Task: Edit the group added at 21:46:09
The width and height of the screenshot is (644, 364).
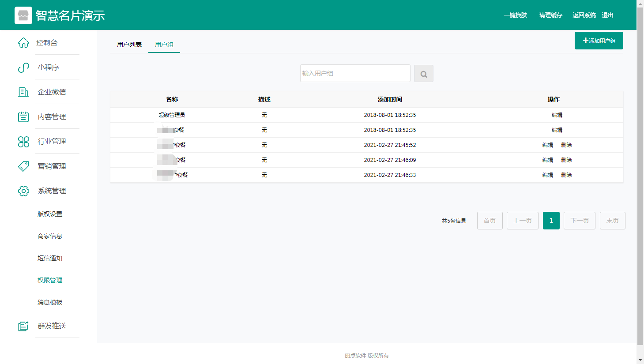Action: pyautogui.click(x=548, y=160)
